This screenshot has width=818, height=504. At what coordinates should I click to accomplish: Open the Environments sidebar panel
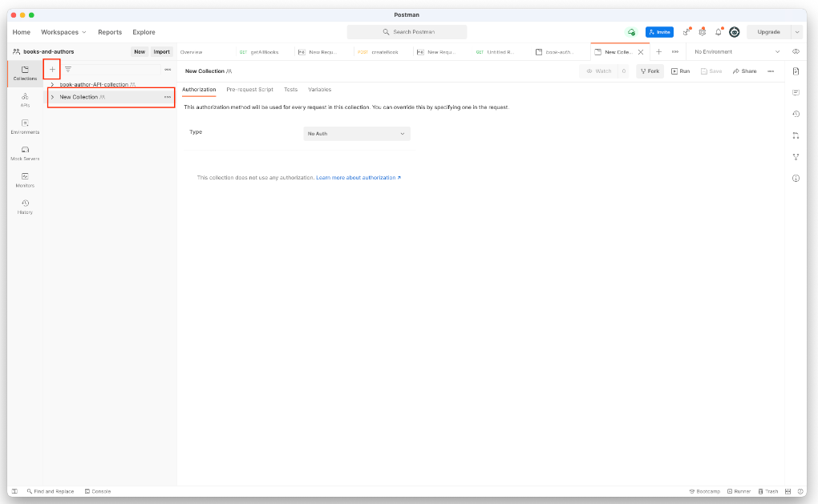[x=25, y=127]
